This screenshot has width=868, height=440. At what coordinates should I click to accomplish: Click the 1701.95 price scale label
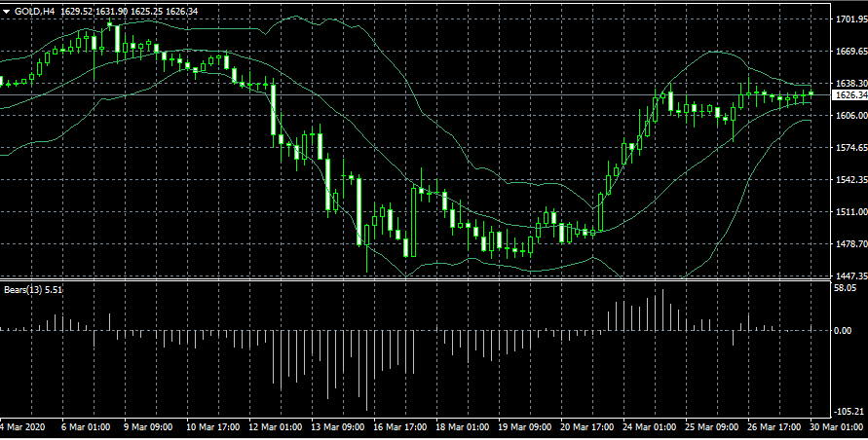(x=850, y=19)
